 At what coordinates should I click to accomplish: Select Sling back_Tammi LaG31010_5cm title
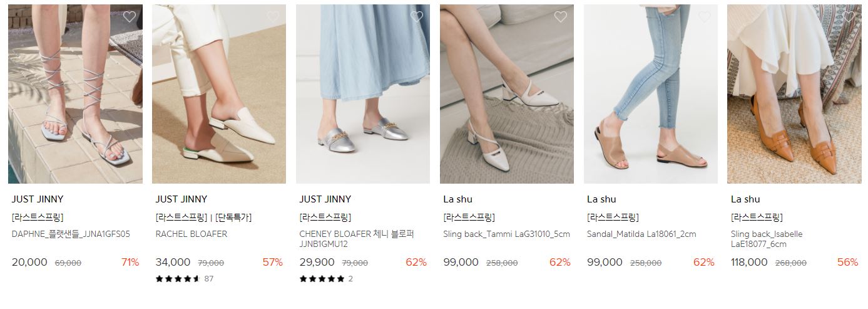507,234
